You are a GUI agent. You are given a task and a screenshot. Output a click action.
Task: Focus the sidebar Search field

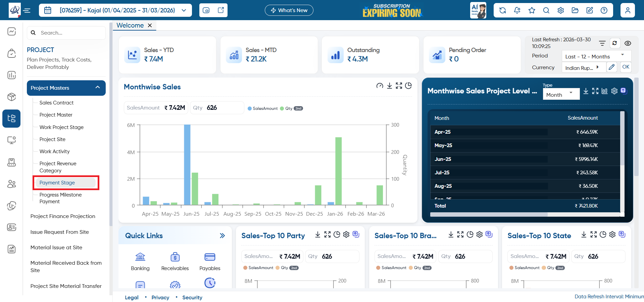pos(66,33)
